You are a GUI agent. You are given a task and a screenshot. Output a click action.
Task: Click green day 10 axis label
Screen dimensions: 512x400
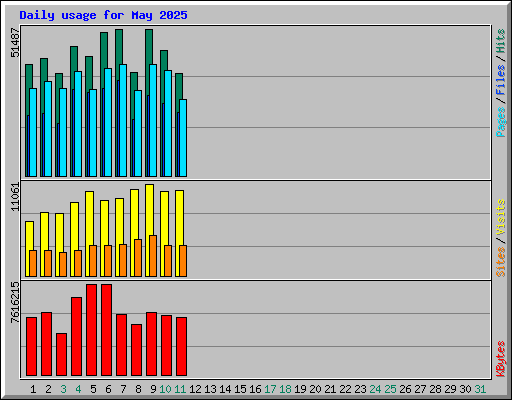tap(165, 389)
